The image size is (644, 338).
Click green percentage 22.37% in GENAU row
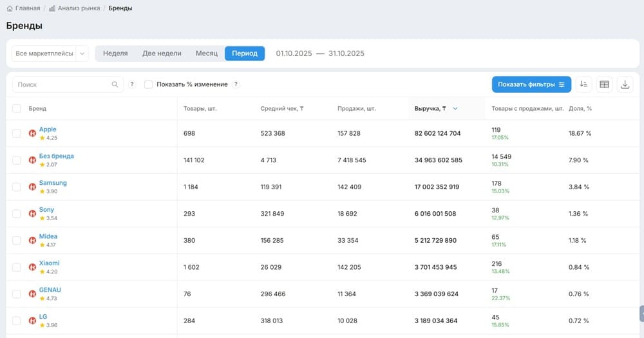pyautogui.click(x=500, y=298)
